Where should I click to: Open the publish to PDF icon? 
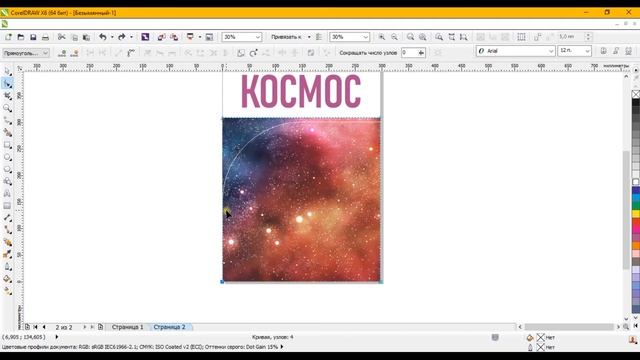190,37
